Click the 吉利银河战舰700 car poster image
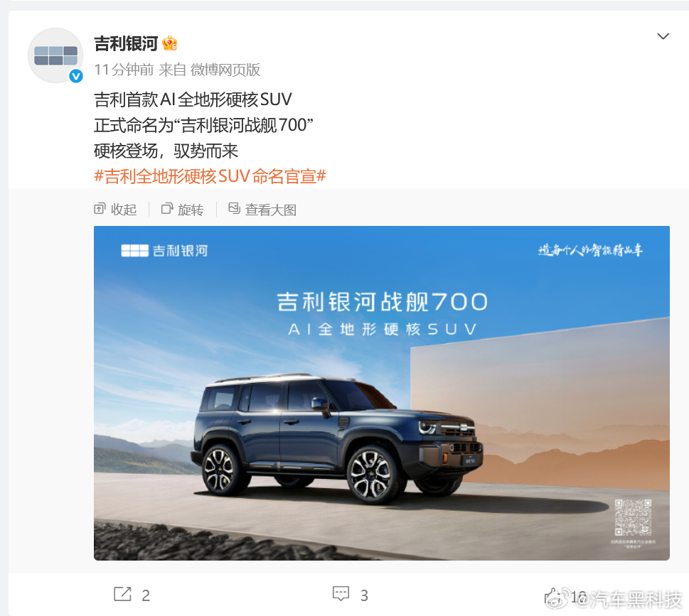Image resolution: width=689 pixels, height=616 pixels. (381, 393)
